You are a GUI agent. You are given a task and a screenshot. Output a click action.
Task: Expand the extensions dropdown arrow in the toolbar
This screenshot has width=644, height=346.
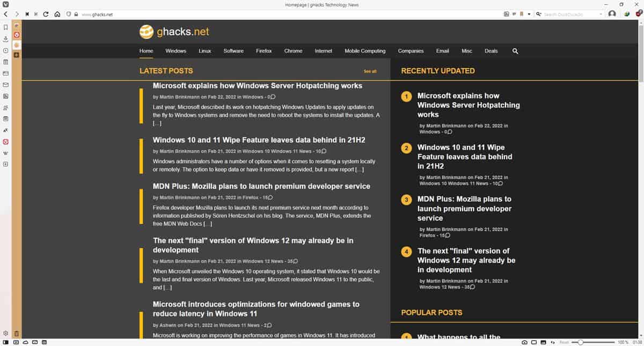(x=529, y=14)
